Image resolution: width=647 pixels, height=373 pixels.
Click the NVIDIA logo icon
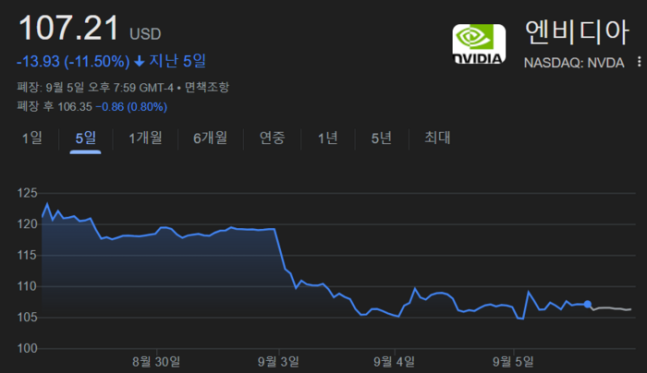pos(479,44)
